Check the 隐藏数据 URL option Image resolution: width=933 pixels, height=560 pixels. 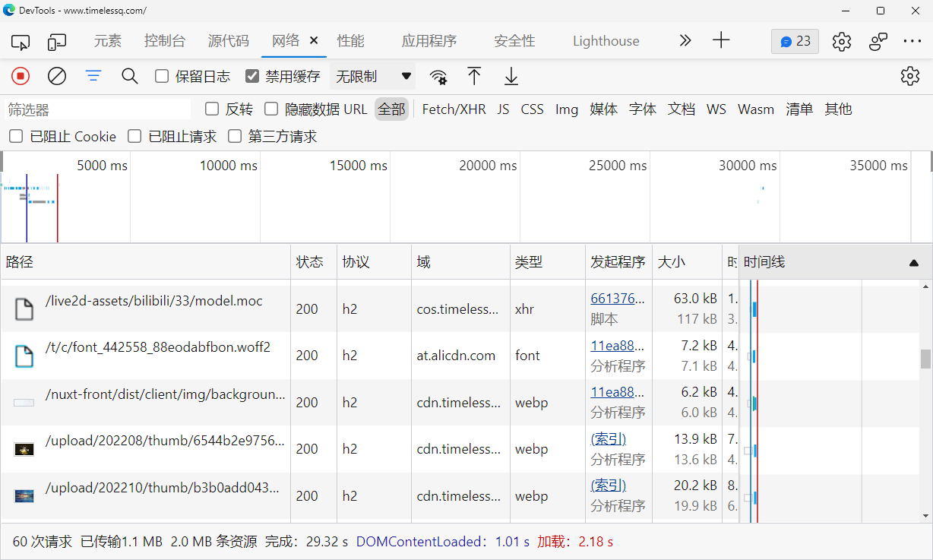click(271, 109)
